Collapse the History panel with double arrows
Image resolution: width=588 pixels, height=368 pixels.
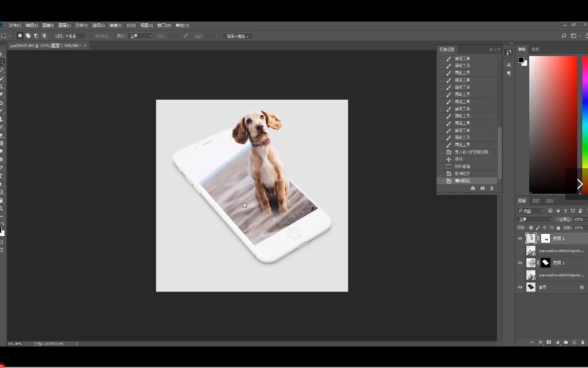491,49
